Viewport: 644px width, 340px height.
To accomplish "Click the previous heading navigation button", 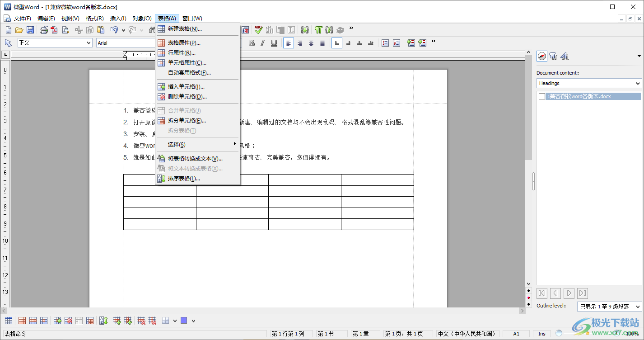I will click(555, 293).
